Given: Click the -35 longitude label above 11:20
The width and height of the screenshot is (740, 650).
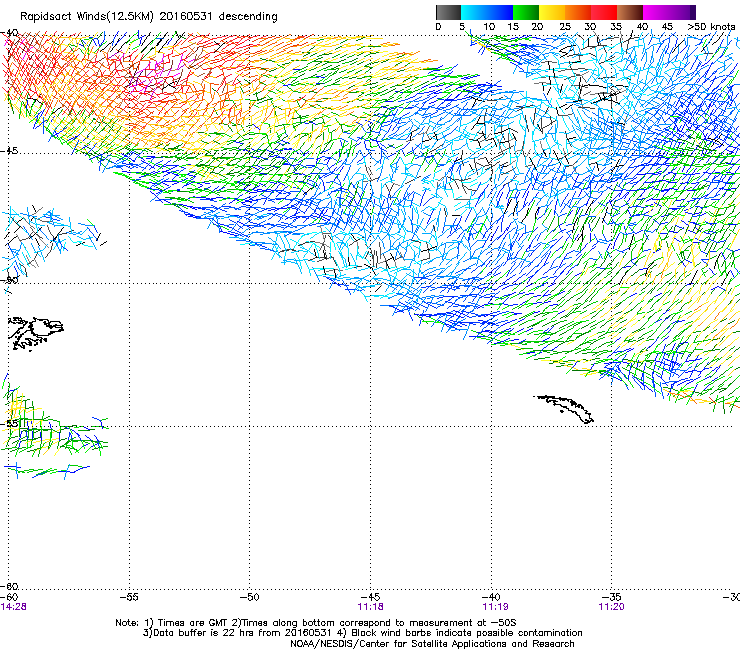Looking at the screenshot, I should pos(612,597).
